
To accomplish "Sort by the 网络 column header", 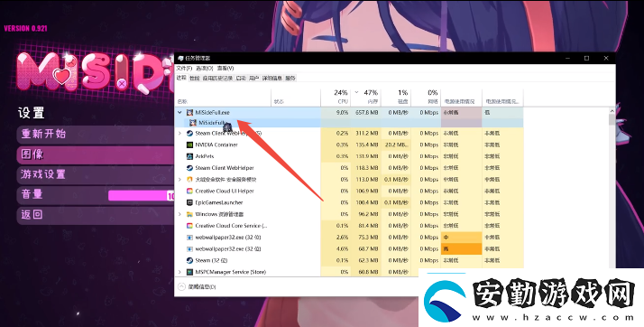I will tap(425, 97).
